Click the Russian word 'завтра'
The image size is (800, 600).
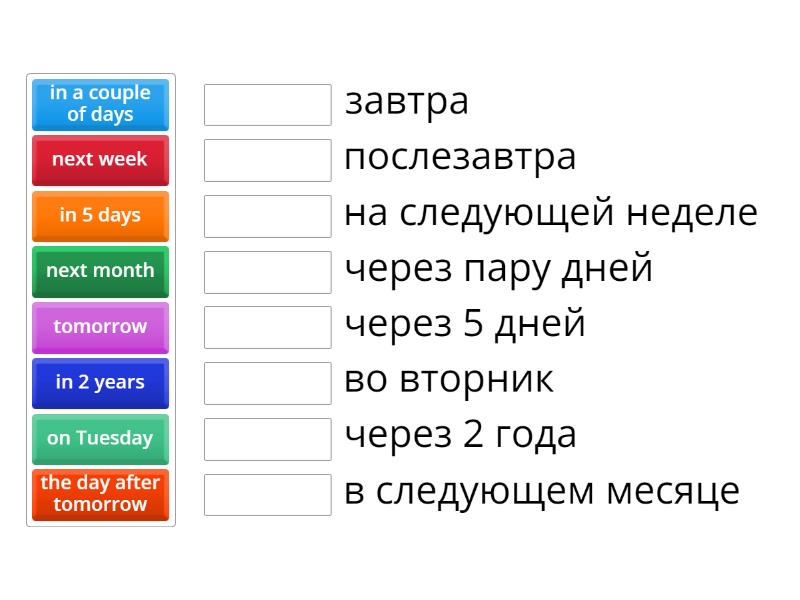click(406, 102)
